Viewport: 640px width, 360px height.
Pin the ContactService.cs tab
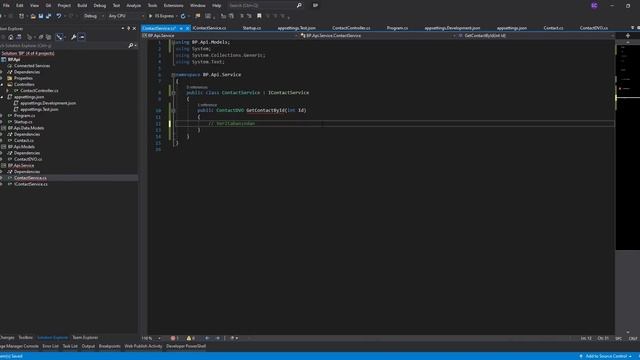pyautogui.click(x=181, y=28)
